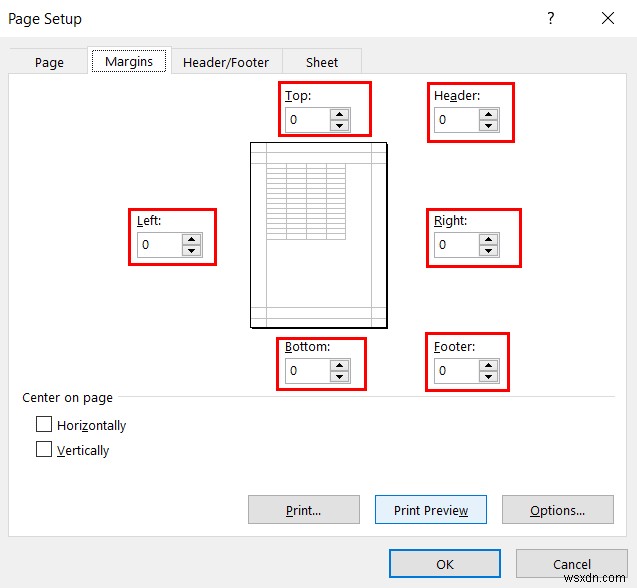Increase the Right margin with up arrow
The height and width of the screenshot is (588, 637).
(488, 239)
